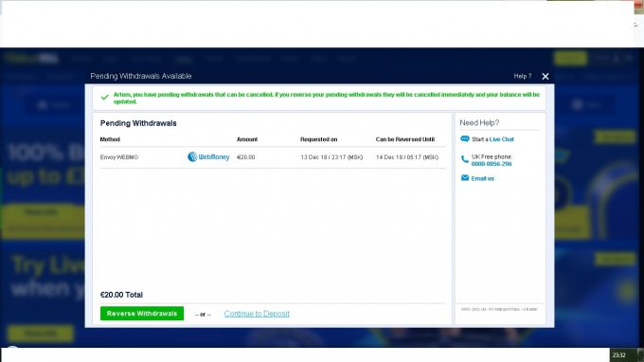The width and height of the screenshot is (644, 362).
Task: Click the Amount column header
Action: tap(247, 139)
